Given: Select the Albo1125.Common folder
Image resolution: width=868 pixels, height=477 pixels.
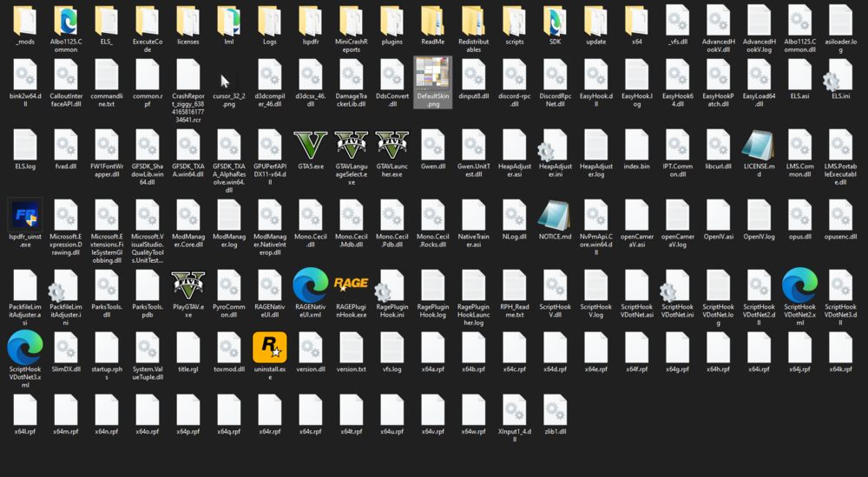Looking at the screenshot, I should click(x=66, y=21).
